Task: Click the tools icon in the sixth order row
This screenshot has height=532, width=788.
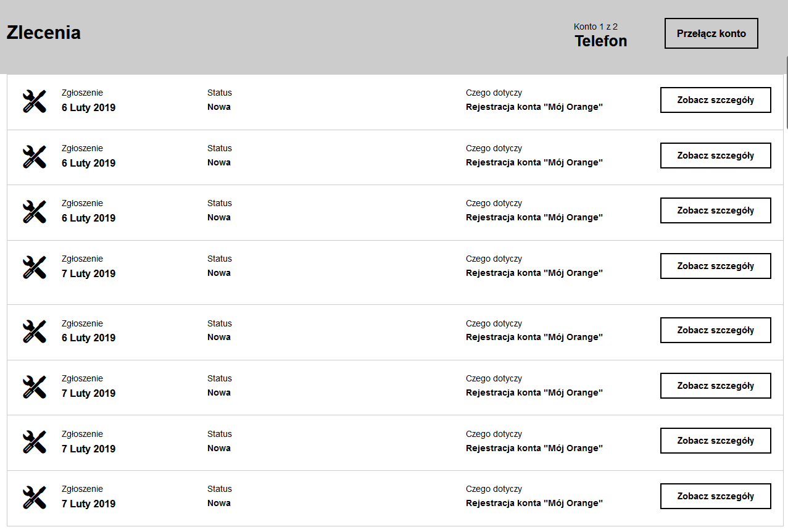Action: (x=35, y=386)
